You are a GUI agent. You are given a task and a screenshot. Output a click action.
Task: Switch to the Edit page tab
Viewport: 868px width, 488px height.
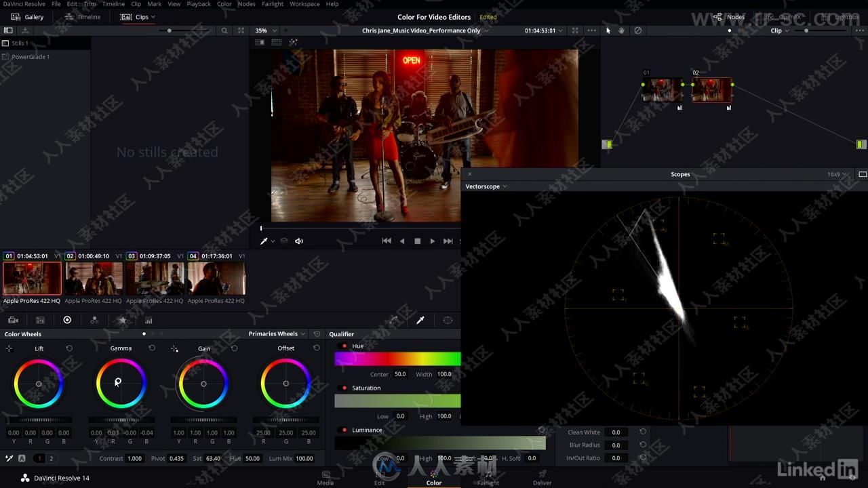tap(379, 478)
